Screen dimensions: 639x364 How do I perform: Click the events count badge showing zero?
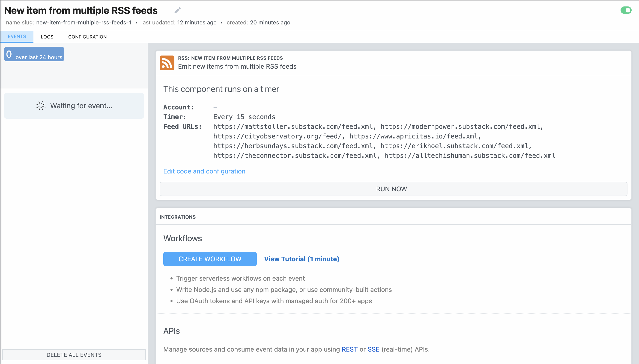click(34, 54)
